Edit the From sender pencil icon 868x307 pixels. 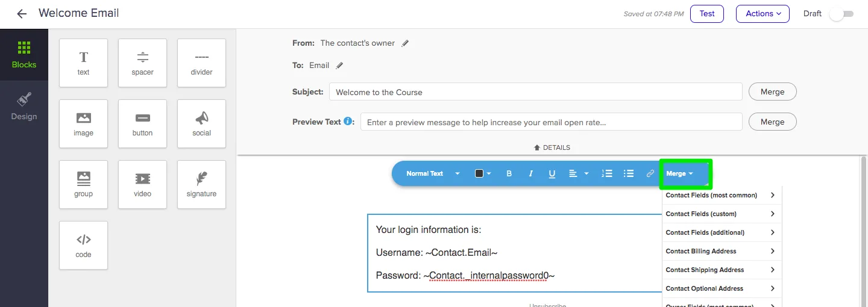pyautogui.click(x=405, y=43)
